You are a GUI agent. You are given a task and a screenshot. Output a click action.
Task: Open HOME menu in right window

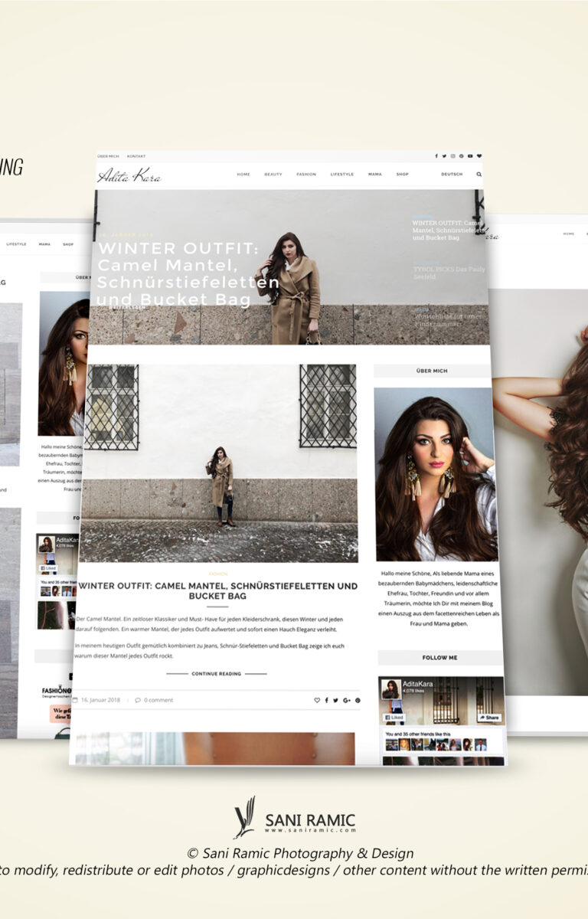click(569, 234)
